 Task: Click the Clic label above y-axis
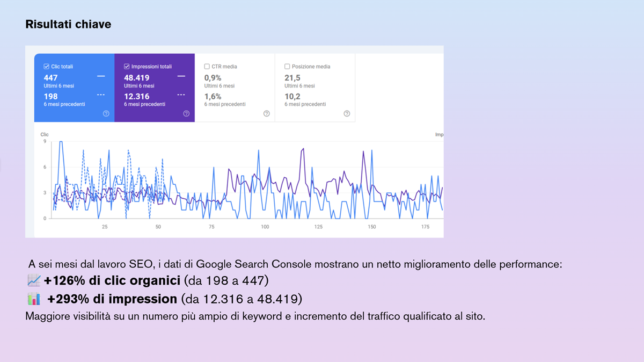(x=45, y=134)
